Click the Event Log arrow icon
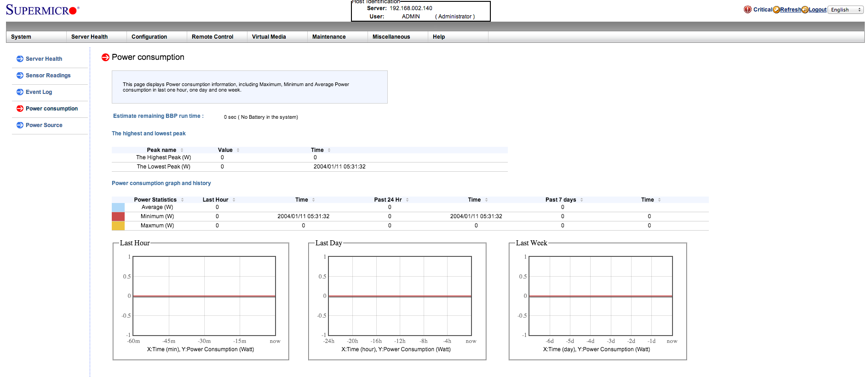The width and height of the screenshot is (868, 377). pos(20,92)
